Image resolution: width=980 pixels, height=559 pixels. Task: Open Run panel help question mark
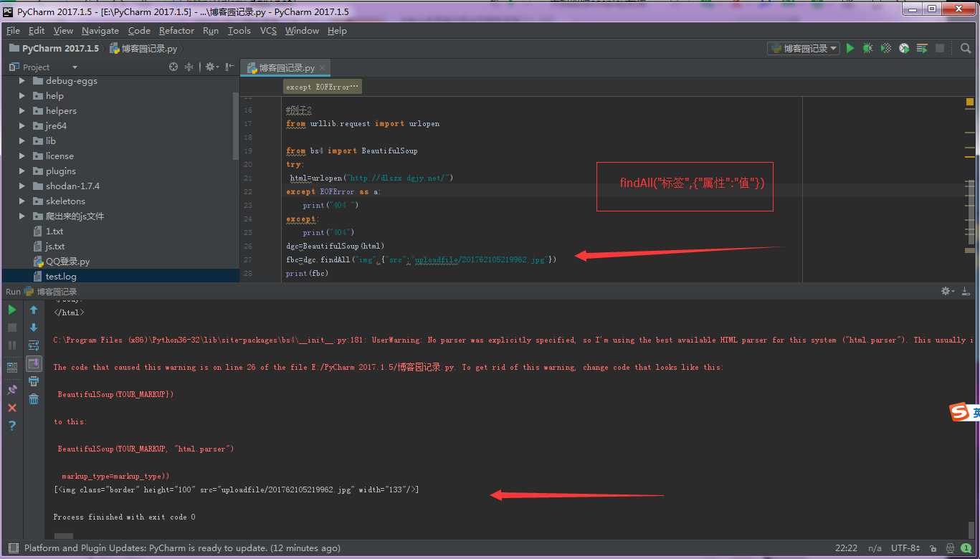click(12, 425)
